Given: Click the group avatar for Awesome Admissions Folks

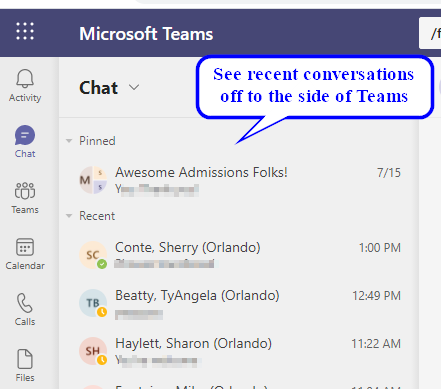Looking at the screenshot, I should [x=93, y=180].
